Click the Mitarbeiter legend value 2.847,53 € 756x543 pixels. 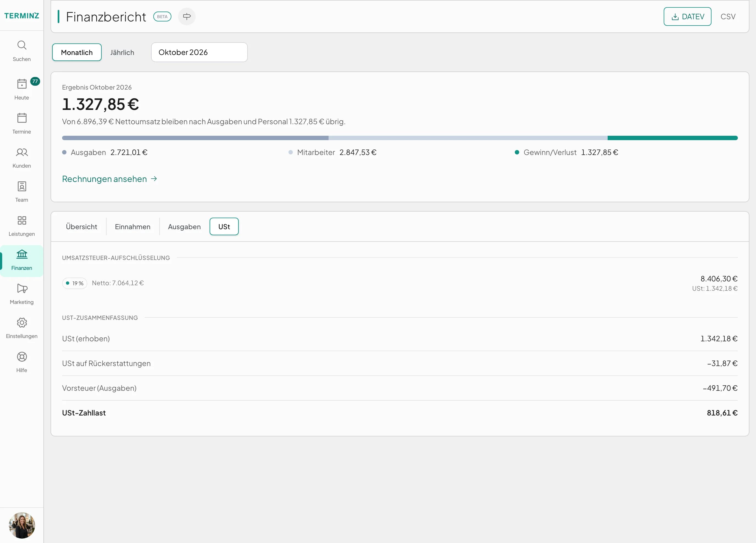358,153
